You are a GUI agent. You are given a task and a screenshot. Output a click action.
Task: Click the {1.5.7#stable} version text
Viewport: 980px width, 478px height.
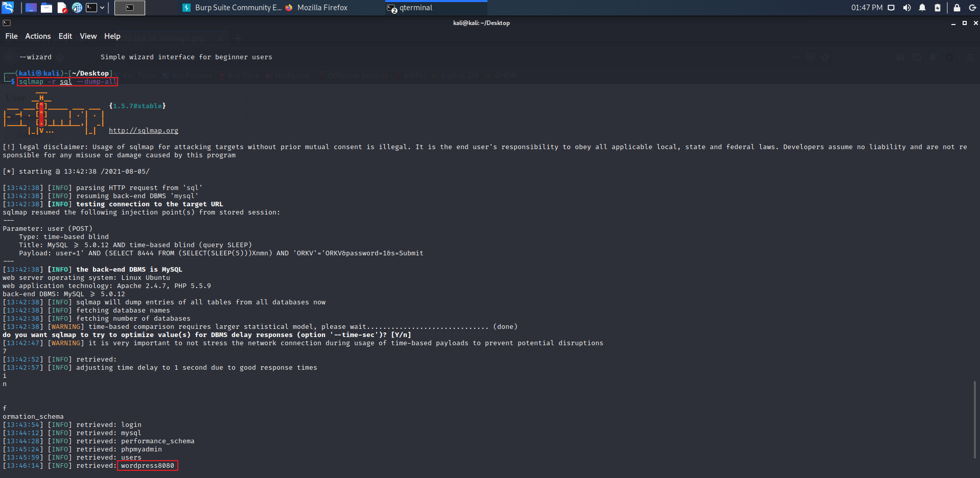pyautogui.click(x=137, y=106)
